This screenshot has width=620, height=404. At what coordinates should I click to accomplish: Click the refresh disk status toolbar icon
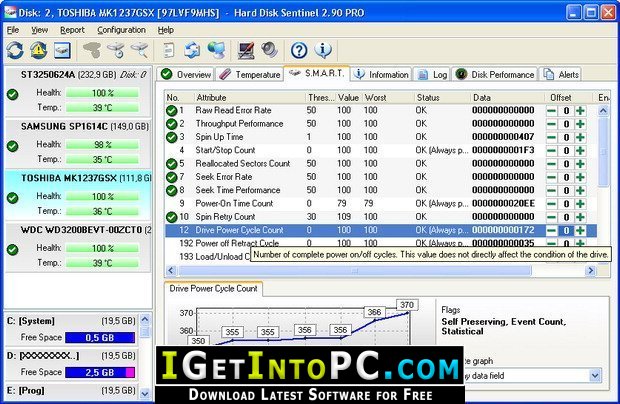click(15, 50)
